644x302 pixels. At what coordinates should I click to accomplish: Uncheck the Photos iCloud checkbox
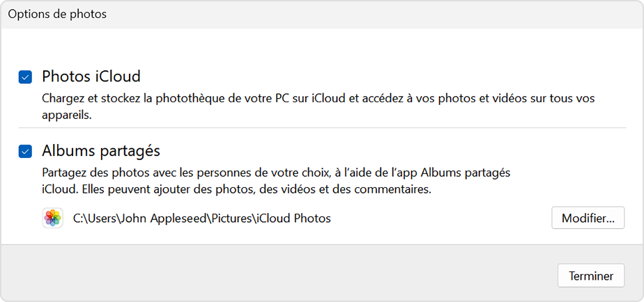[x=25, y=77]
